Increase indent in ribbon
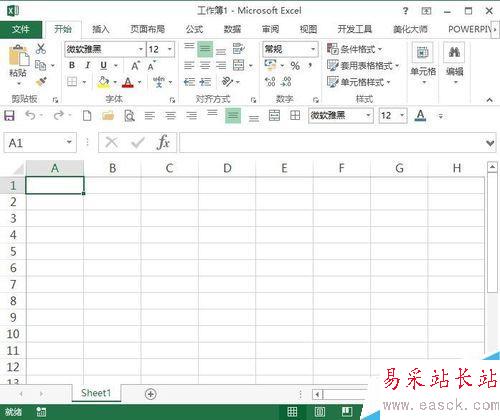 pos(205,82)
